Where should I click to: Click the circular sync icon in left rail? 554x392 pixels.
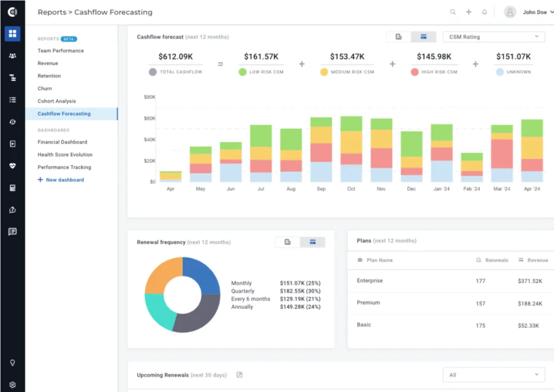[12, 122]
